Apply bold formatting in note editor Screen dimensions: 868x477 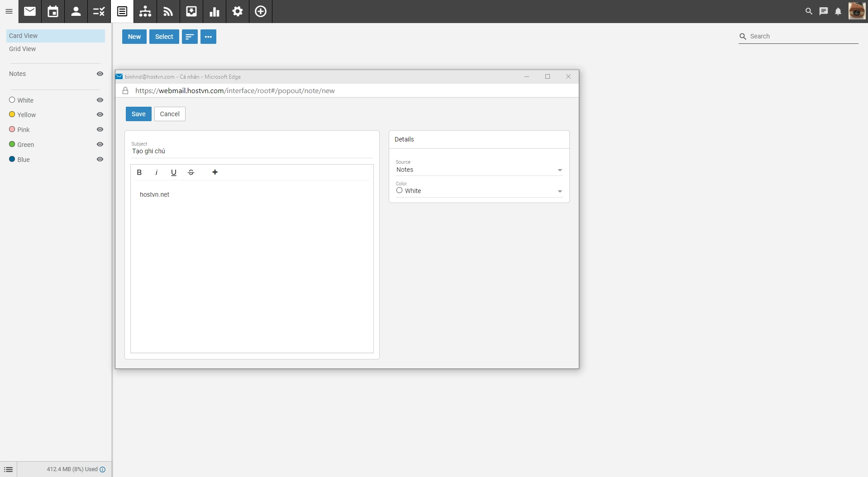139,172
